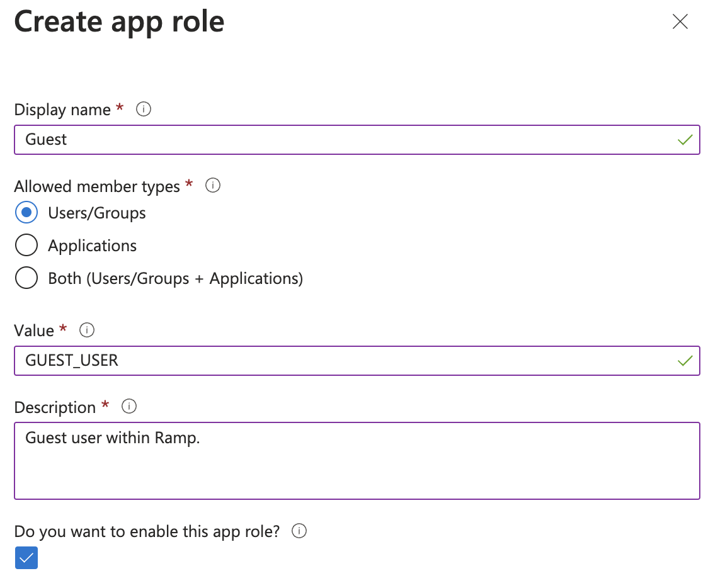Select the Users/Groups radio option

pyautogui.click(x=26, y=213)
